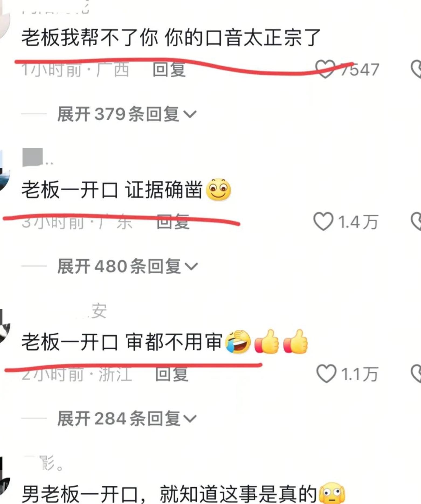
Task: Reply to the 审都不用审 comment
Action: (x=171, y=374)
